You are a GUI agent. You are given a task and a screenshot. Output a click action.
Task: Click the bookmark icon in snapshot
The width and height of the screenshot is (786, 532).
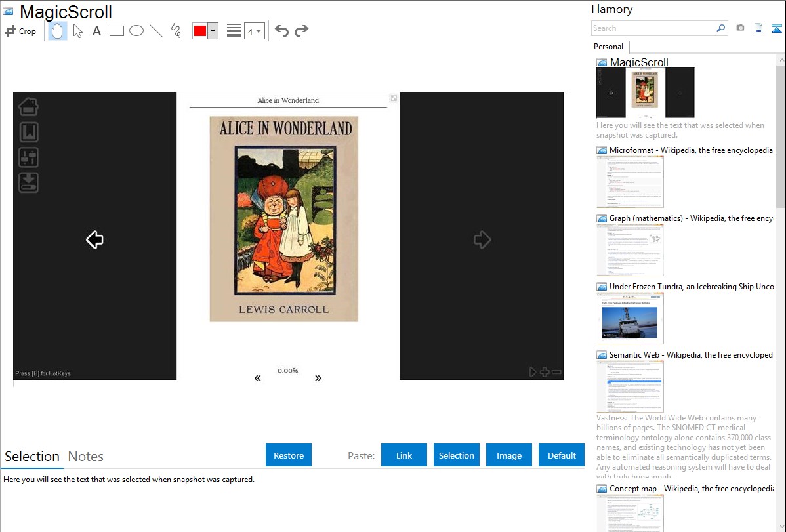pos(29,132)
